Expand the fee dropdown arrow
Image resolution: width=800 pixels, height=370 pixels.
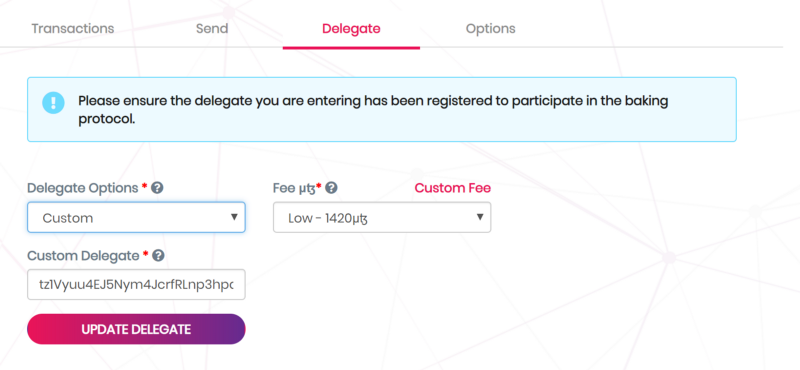pos(480,217)
